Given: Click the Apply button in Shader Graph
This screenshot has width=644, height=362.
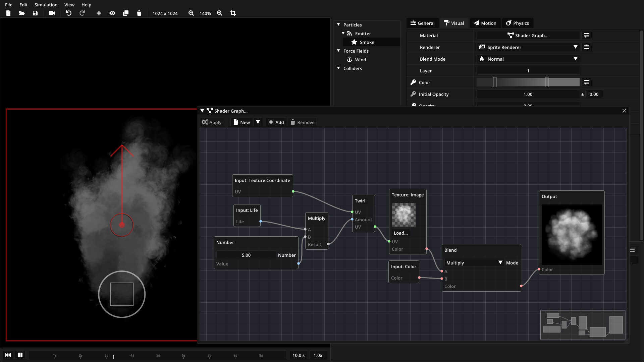Looking at the screenshot, I should click(212, 122).
